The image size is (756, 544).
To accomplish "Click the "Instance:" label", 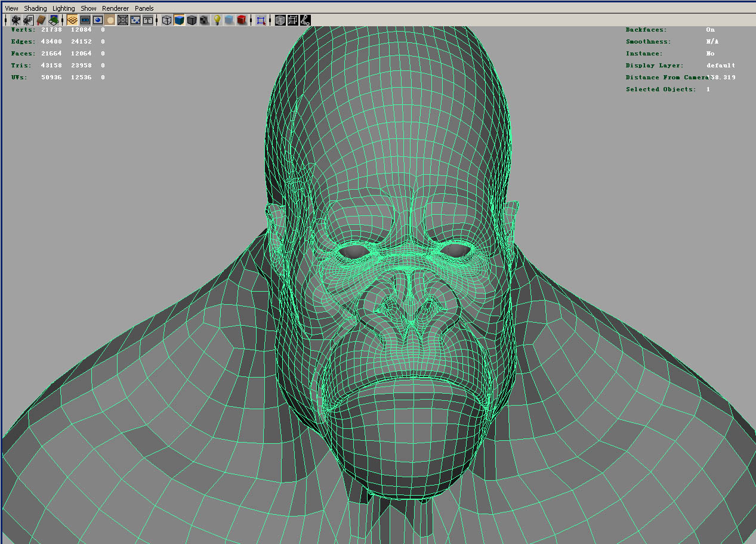I will (644, 54).
